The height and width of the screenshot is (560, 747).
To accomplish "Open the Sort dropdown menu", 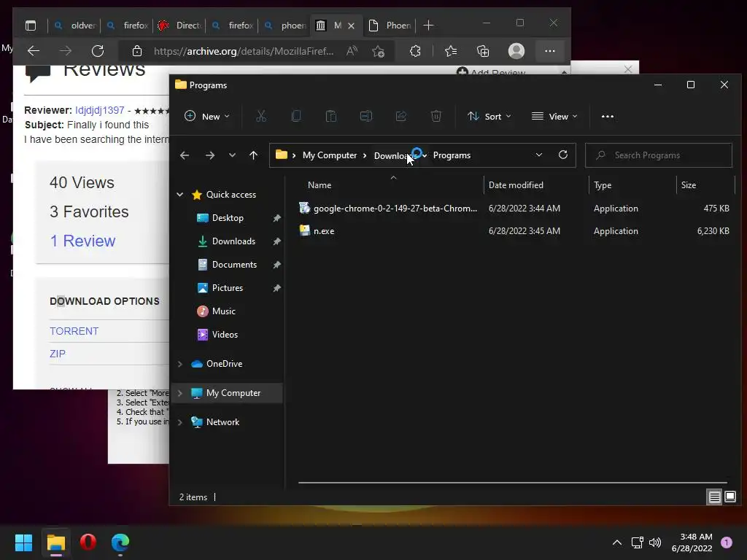I will [x=489, y=116].
